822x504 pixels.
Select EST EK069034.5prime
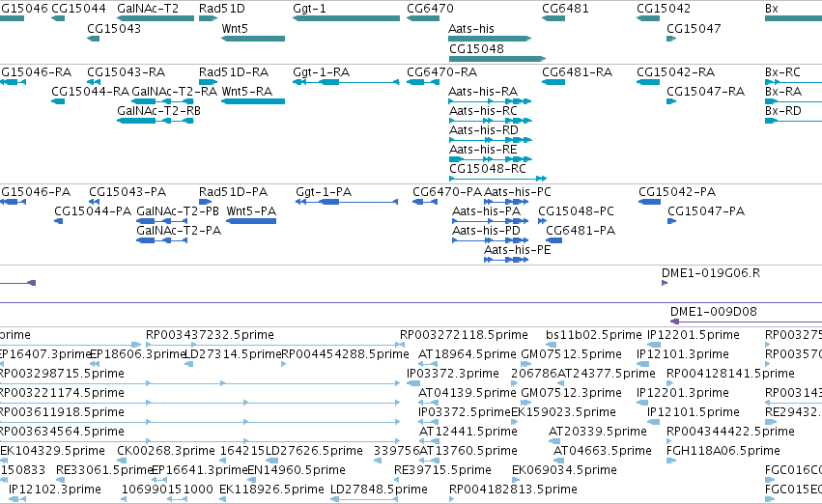point(515,481)
